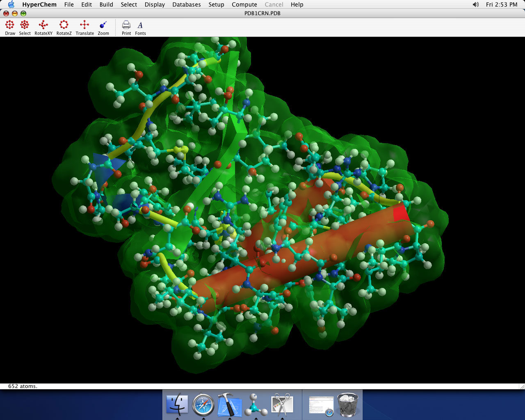Viewport: 525px width, 420px height.
Task: Open the Apple menu
Action: [x=11, y=5]
